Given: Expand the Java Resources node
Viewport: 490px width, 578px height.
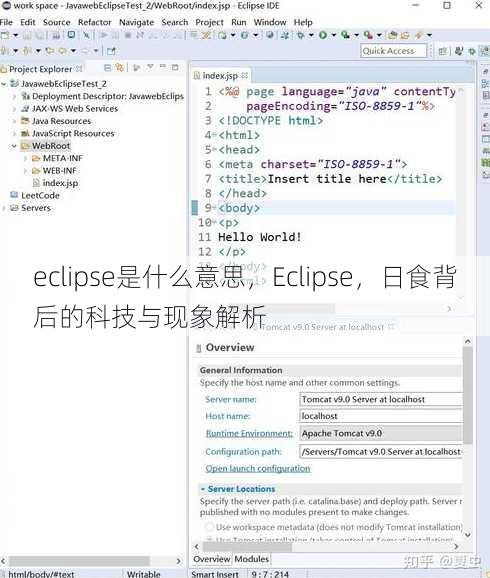Looking at the screenshot, I should (14, 121).
